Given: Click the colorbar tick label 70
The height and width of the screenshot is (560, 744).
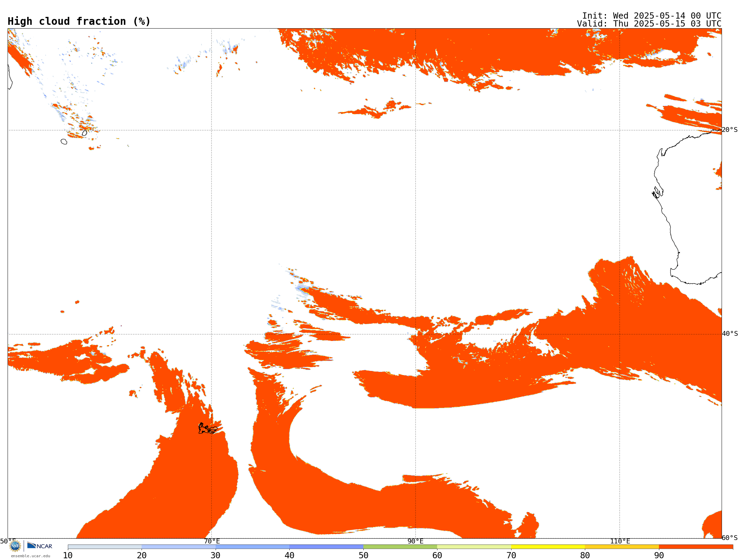Looking at the screenshot, I should [x=511, y=555].
